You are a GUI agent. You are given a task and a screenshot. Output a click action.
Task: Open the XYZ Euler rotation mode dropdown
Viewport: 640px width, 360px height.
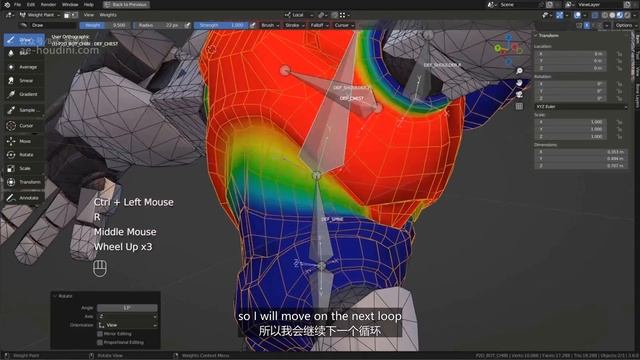point(581,107)
